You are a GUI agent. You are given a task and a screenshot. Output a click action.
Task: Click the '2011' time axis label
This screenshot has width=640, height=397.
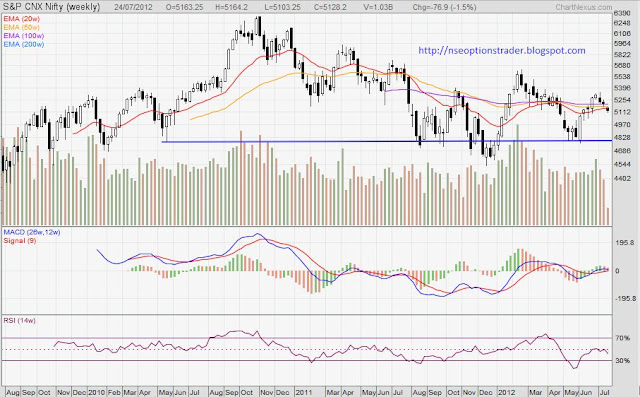[304, 393]
